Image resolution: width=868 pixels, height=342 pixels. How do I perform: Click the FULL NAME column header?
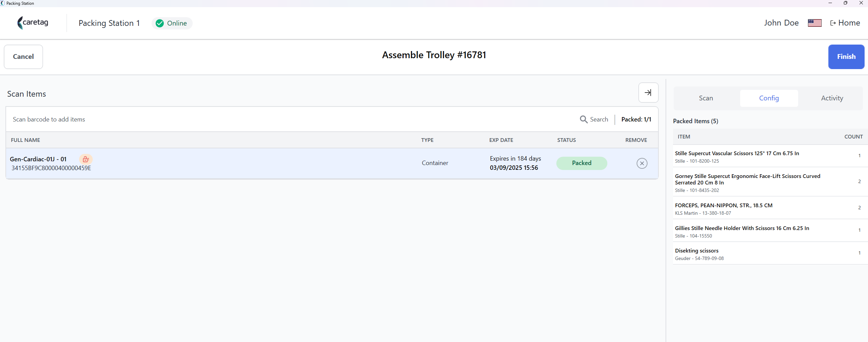(x=26, y=140)
